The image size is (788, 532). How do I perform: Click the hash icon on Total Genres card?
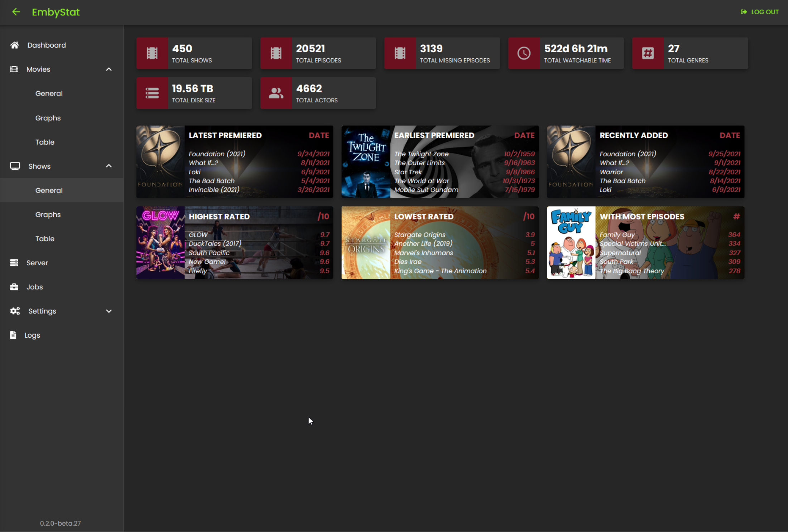648,53
